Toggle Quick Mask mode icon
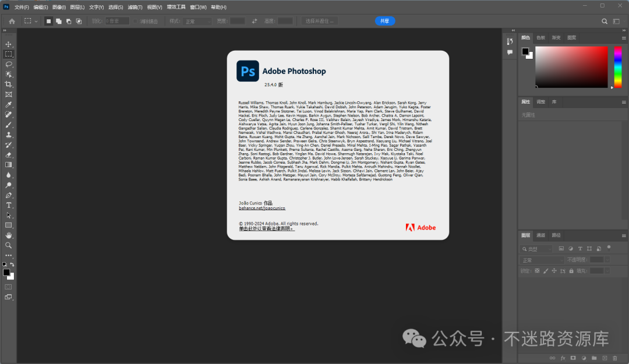Image resolution: width=629 pixels, height=364 pixels. tap(8, 287)
